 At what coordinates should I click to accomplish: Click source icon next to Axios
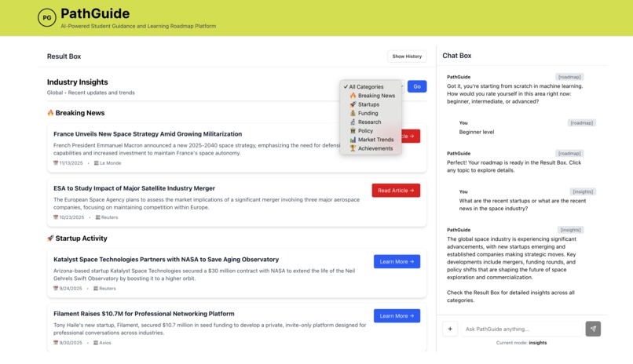pyautogui.click(x=96, y=343)
